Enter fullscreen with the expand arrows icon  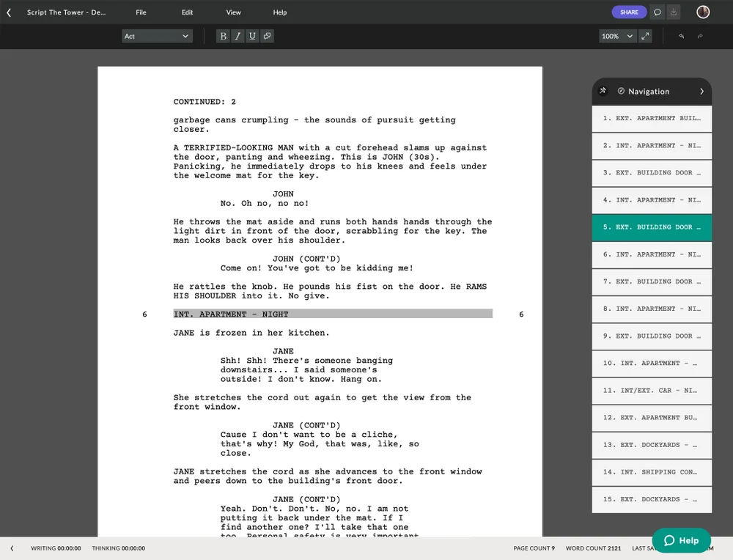coord(645,35)
